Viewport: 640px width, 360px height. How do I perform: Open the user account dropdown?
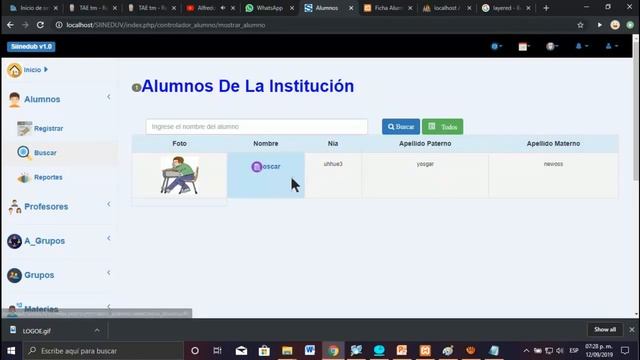611,47
